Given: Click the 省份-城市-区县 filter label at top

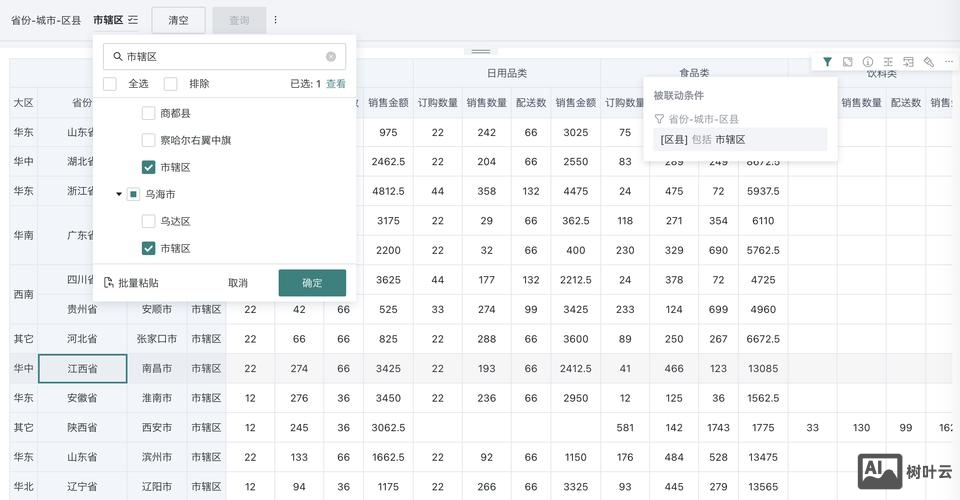Looking at the screenshot, I should (46, 20).
